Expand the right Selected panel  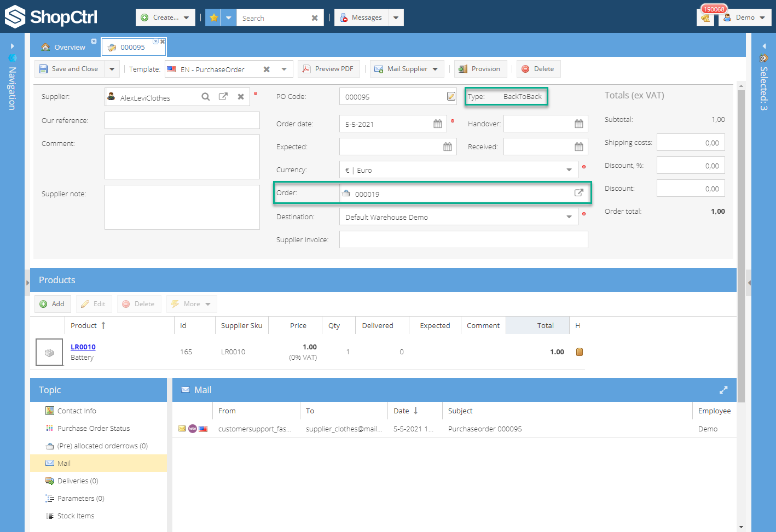pos(764,46)
